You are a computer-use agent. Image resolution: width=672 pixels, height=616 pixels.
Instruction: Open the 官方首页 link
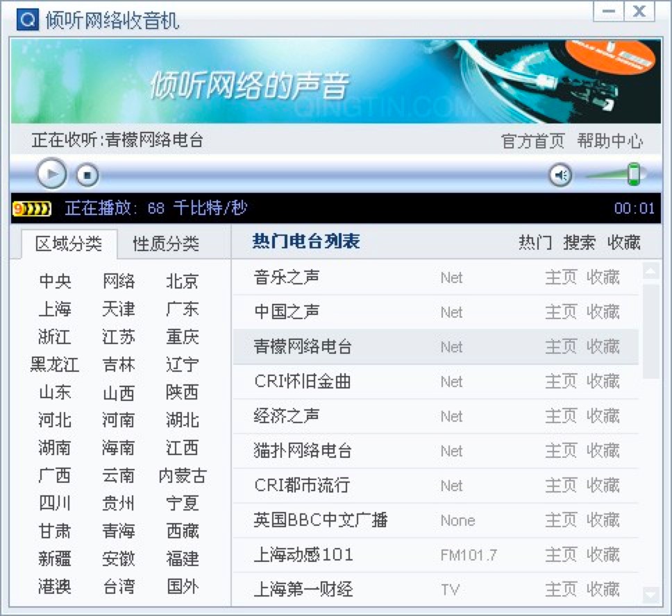pyautogui.click(x=532, y=141)
